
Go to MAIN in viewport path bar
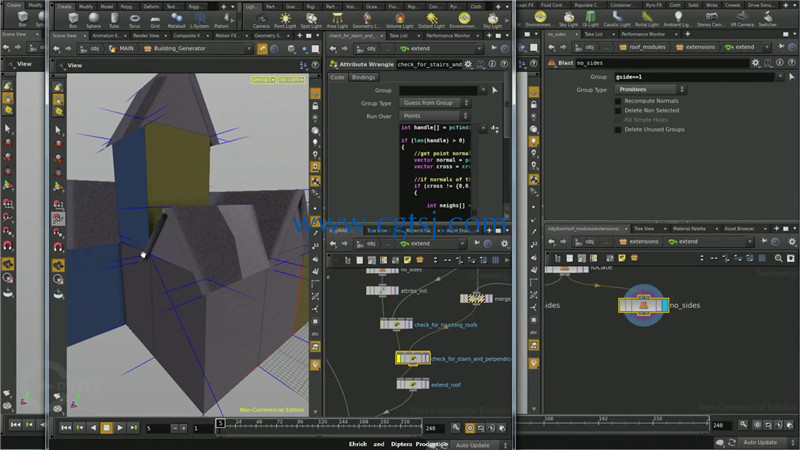point(121,48)
